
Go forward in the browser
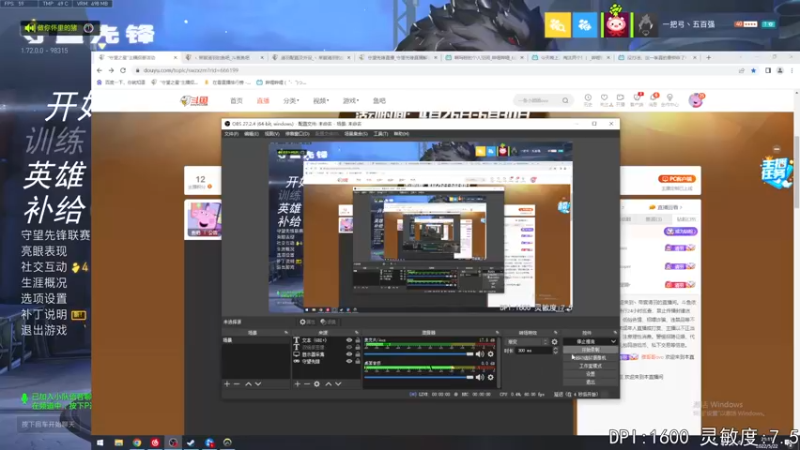point(111,70)
